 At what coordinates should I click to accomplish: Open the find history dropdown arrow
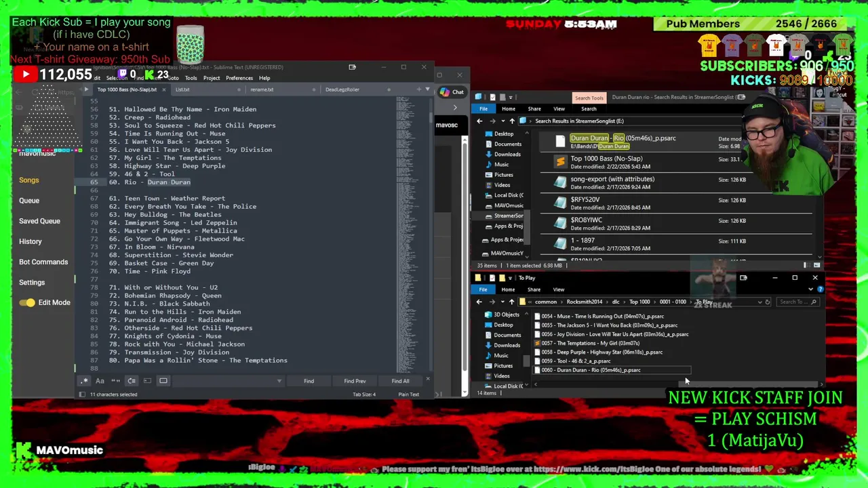click(x=279, y=381)
